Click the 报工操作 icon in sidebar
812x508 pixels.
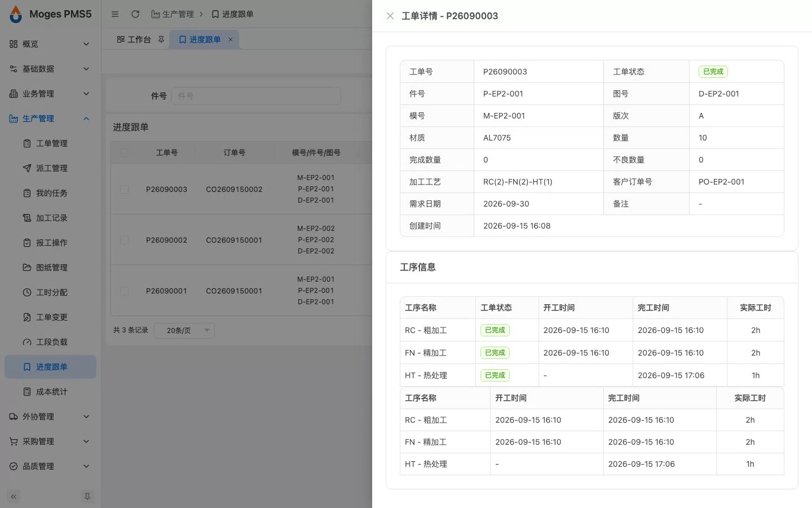click(27, 243)
